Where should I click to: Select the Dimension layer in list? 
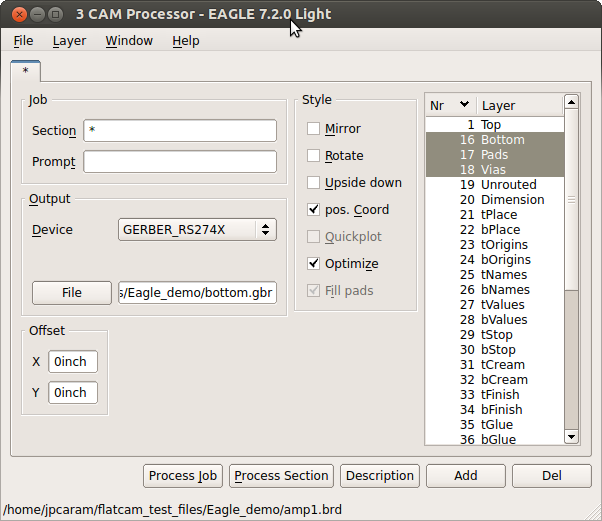pyautogui.click(x=512, y=200)
